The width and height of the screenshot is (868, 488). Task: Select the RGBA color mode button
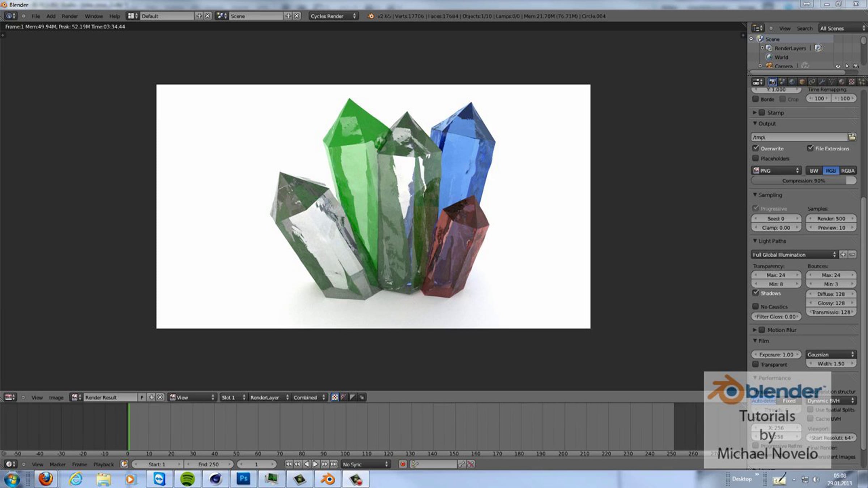point(847,171)
